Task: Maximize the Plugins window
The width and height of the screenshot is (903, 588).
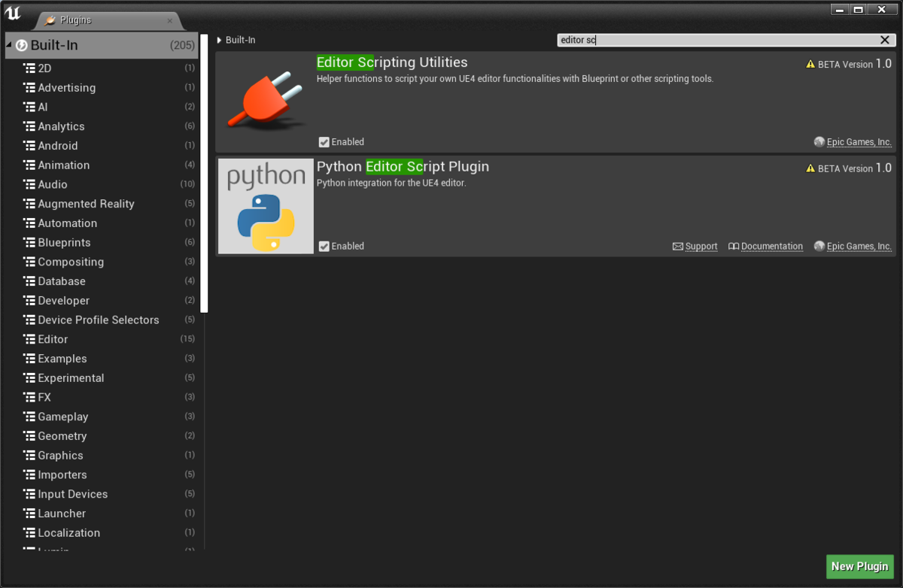Action: [858, 10]
